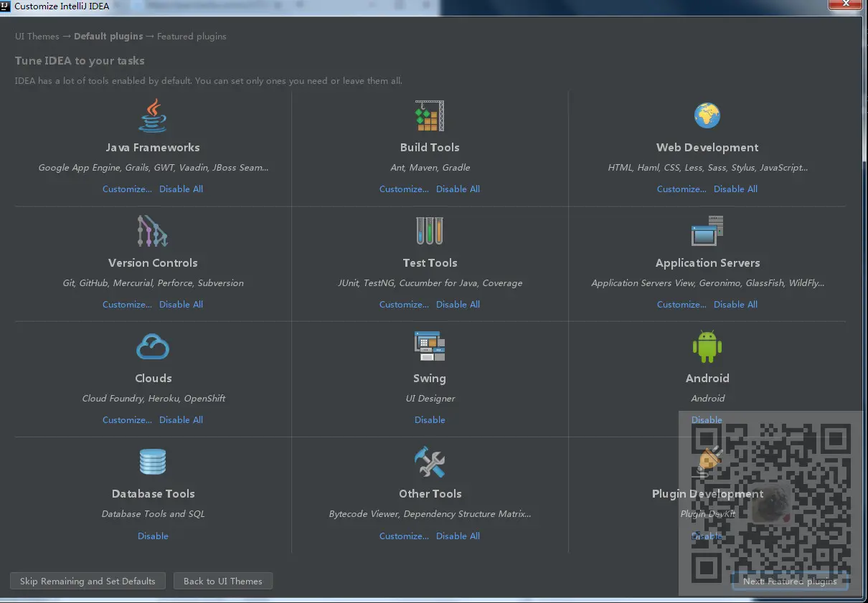This screenshot has height=603, width=868.
Task: Disable All Version Controls plugins
Action: click(x=181, y=305)
